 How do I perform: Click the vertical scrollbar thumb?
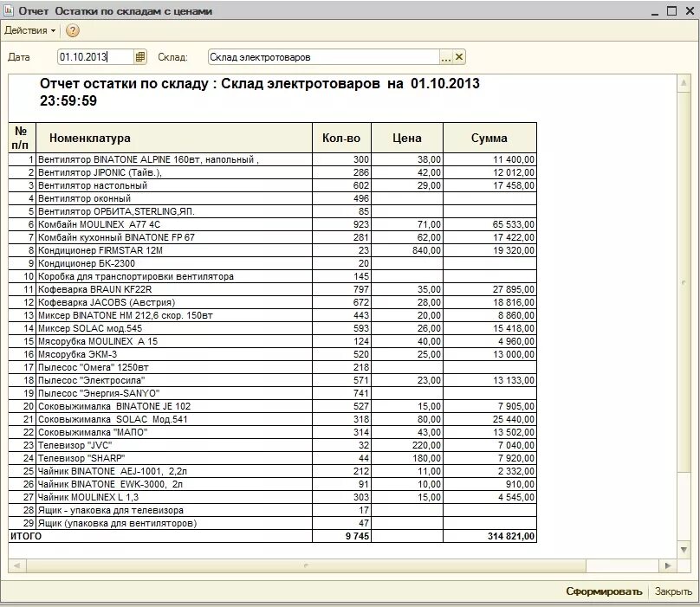pos(684,282)
